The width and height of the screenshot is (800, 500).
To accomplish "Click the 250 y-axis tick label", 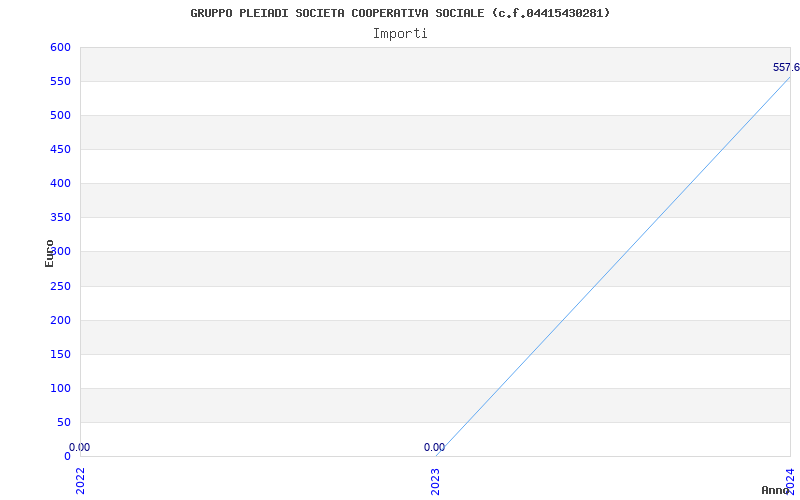I will (60, 286).
